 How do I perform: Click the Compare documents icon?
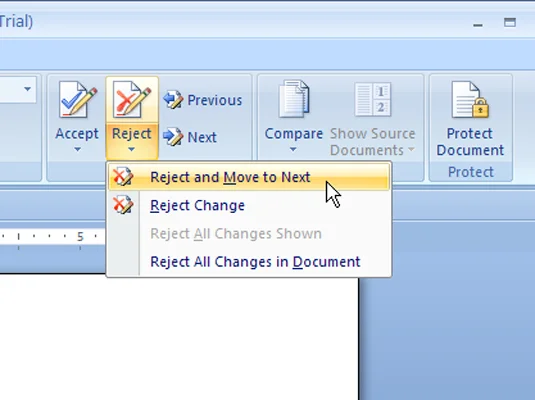pyautogui.click(x=294, y=99)
